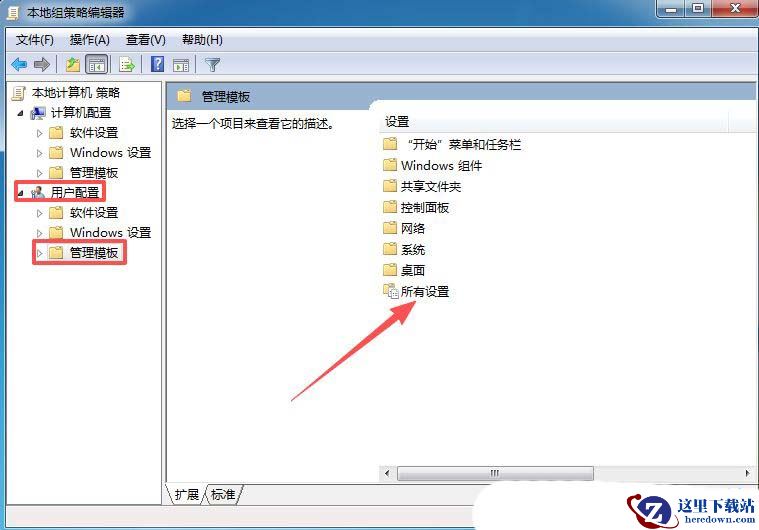Image resolution: width=759 pixels, height=530 pixels.
Task: Expand 管理模板 under 用户配置
Action: point(40,253)
